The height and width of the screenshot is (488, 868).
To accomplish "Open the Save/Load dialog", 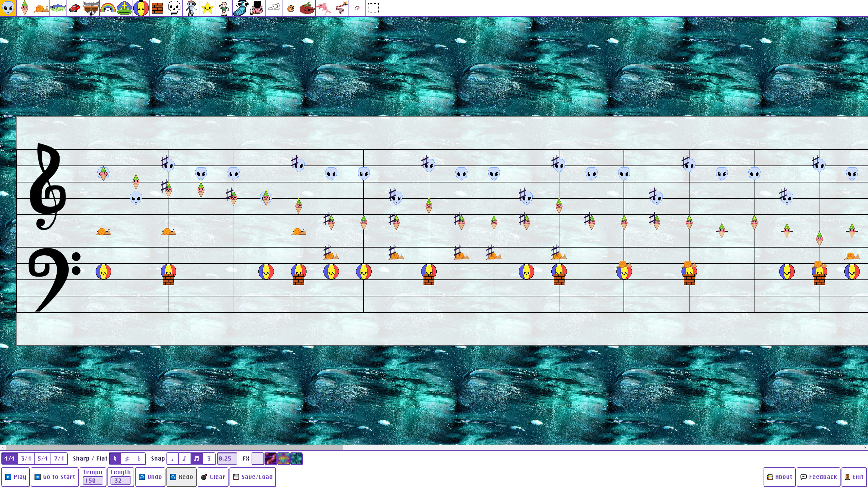I will [253, 476].
